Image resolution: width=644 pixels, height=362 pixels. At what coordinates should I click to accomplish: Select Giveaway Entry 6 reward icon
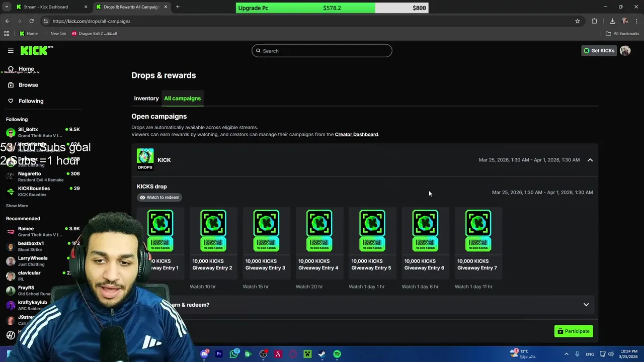(x=425, y=231)
